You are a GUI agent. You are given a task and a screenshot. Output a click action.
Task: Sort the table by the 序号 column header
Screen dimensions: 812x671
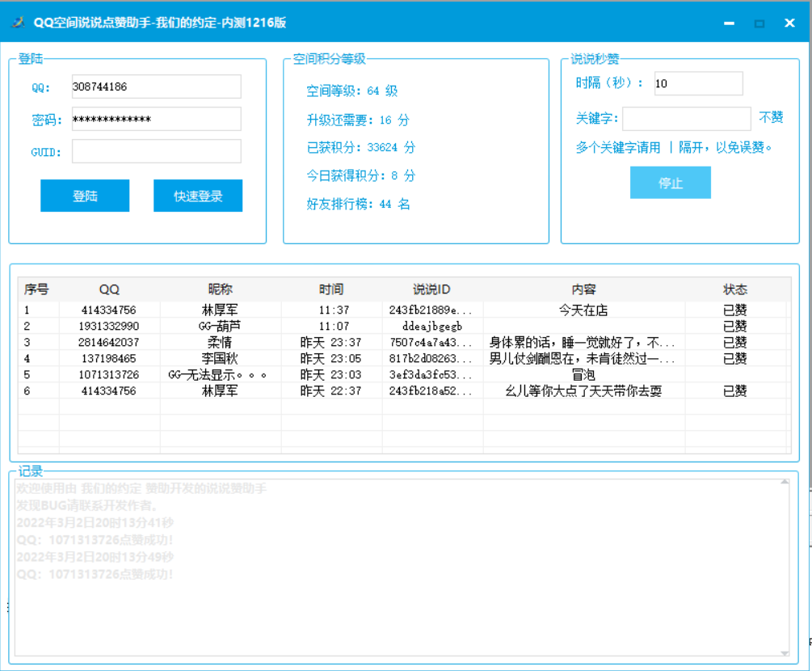coord(36,289)
